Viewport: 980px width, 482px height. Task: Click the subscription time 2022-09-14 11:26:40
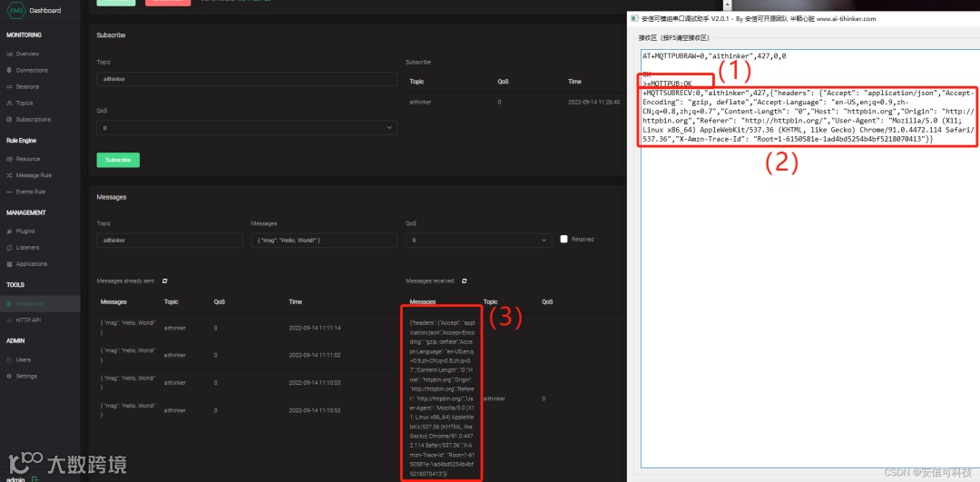coord(593,102)
